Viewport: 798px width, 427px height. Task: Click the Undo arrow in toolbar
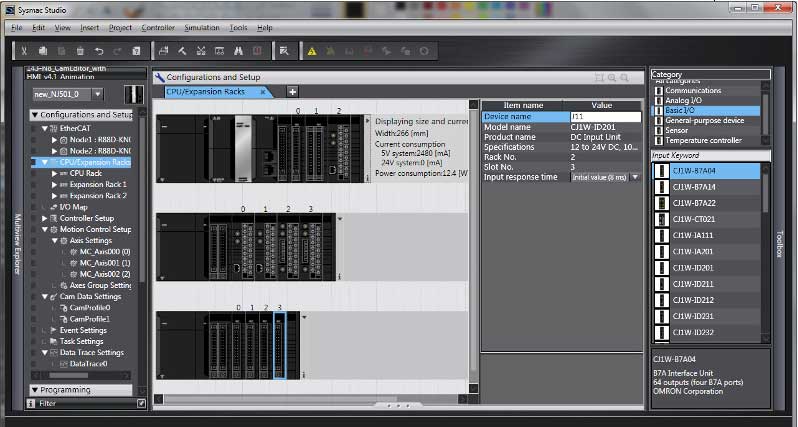(x=99, y=50)
